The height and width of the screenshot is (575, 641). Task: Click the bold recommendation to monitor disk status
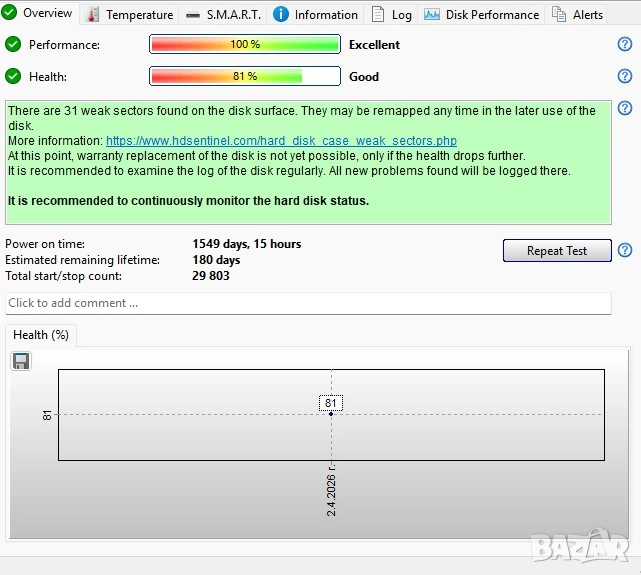coord(188,201)
